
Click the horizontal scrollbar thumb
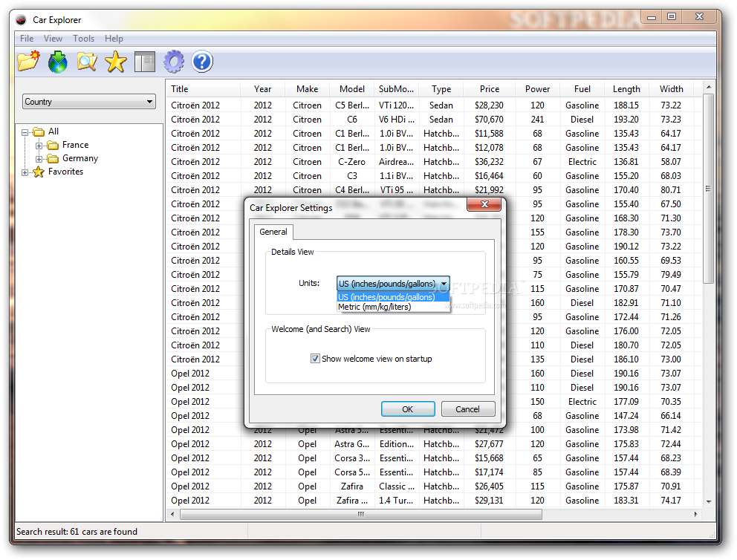click(361, 515)
